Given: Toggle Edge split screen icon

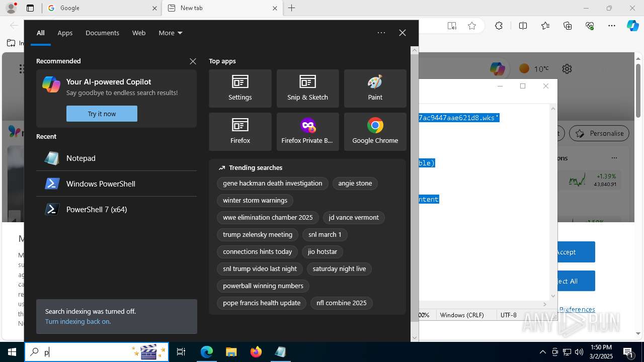Looking at the screenshot, I should pyautogui.click(x=523, y=26).
